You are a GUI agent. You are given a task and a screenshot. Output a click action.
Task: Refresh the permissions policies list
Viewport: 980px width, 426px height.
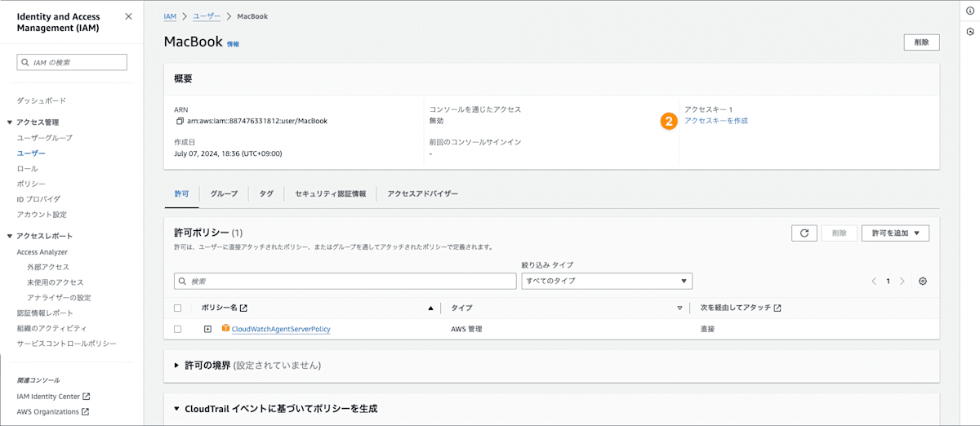click(x=804, y=233)
